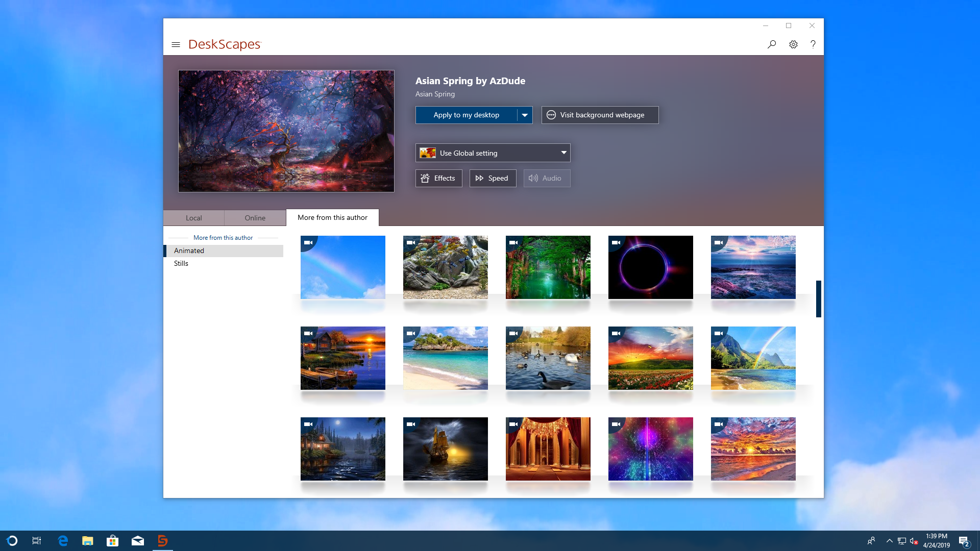Screen dimensions: 980x551
Task: Select the colorful abstract particles background
Action: pos(651,449)
